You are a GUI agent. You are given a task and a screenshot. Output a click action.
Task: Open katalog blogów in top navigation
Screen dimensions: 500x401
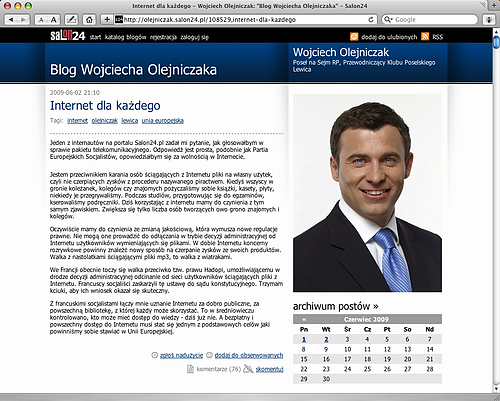point(126,37)
